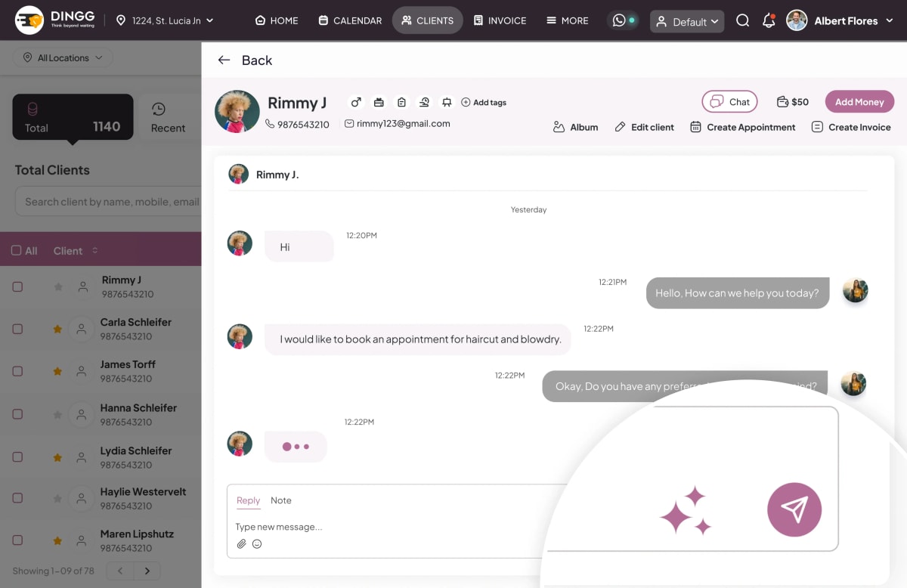
Task: Open the MORE menu
Action: click(568, 20)
